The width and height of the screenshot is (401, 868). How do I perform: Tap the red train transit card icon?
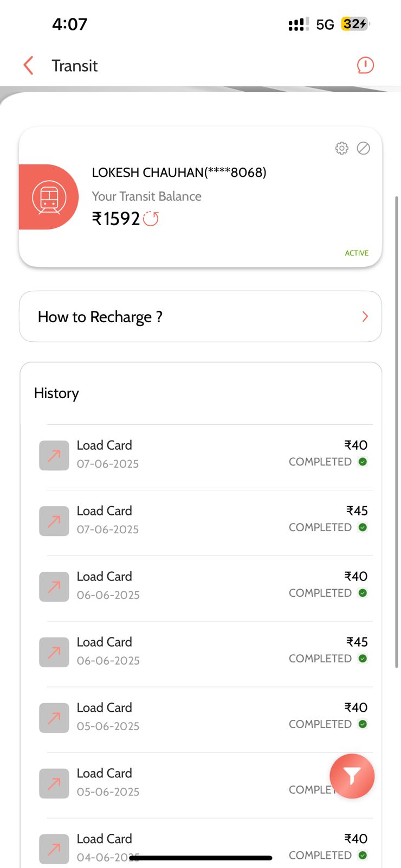click(49, 197)
